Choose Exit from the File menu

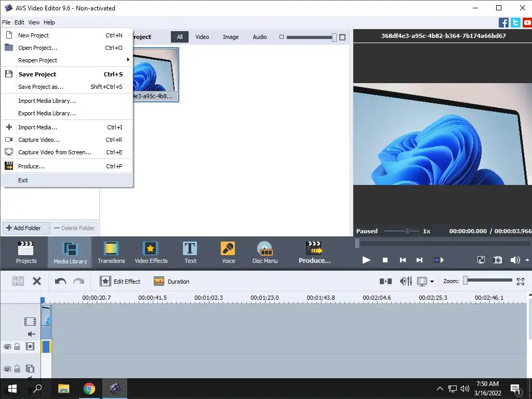[67, 180]
